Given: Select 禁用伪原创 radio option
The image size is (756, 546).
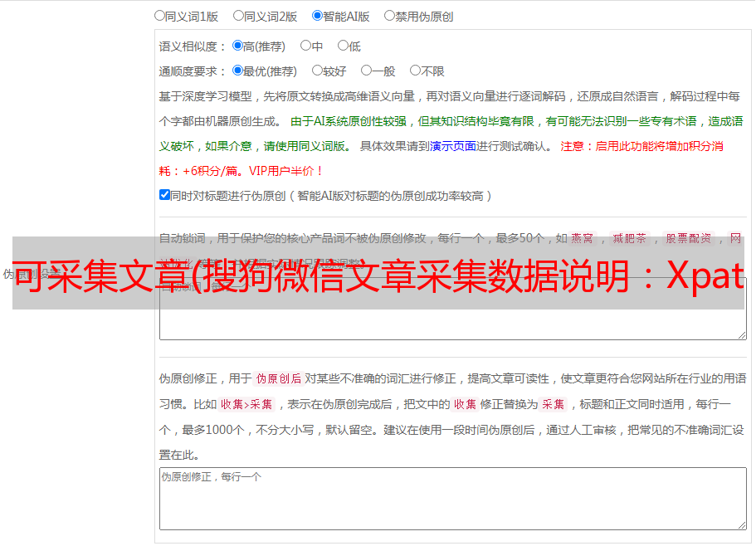Looking at the screenshot, I should 389,16.
